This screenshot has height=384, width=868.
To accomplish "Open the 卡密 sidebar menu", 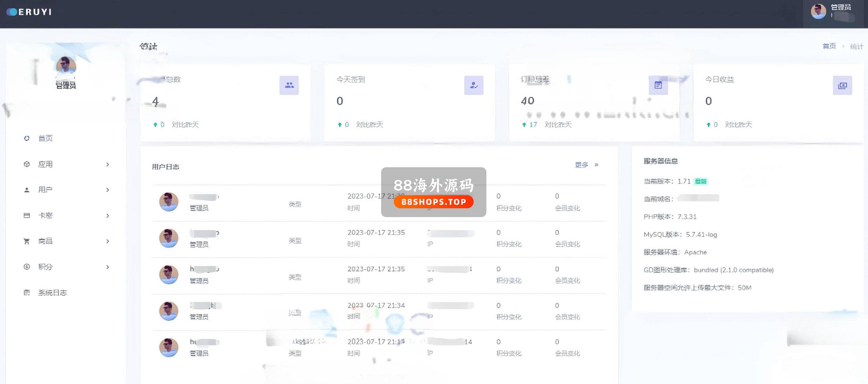I will click(x=46, y=215).
